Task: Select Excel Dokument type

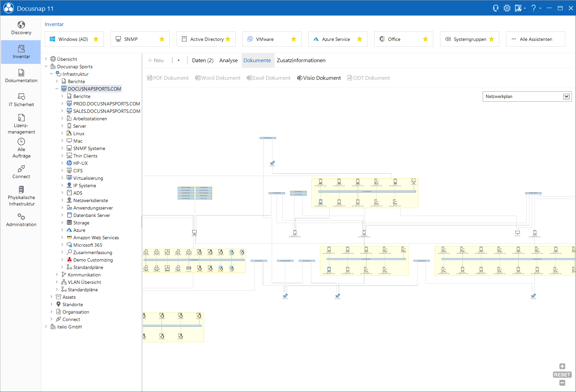Action: pyautogui.click(x=269, y=78)
